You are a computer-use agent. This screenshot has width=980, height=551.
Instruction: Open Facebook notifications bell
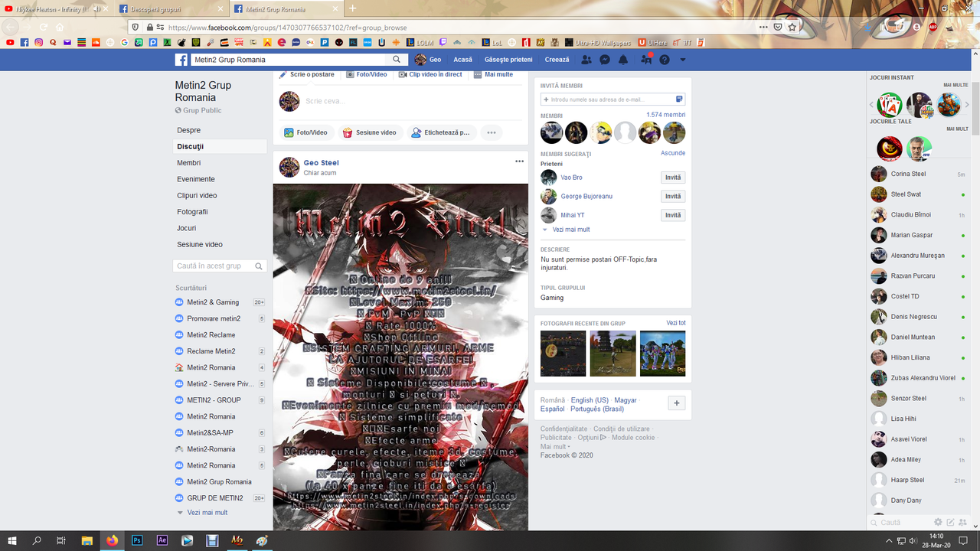[623, 60]
